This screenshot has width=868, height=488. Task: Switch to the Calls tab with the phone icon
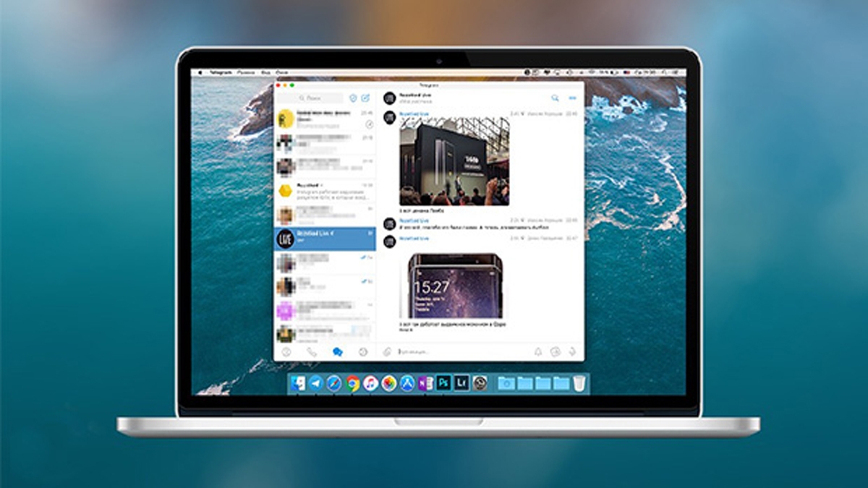tap(312, 352)
